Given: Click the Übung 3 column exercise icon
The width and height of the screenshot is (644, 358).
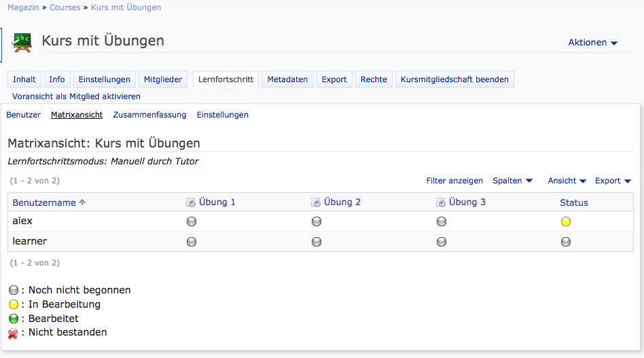Looking at the screenshot, I should pyautogui.click(x=441, y=202).
